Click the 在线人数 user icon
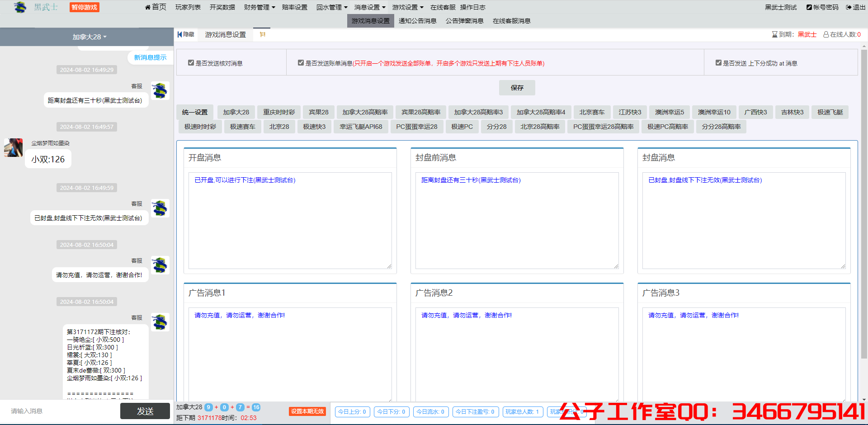Viewport: 868px width, 425px height. (826, 34)
